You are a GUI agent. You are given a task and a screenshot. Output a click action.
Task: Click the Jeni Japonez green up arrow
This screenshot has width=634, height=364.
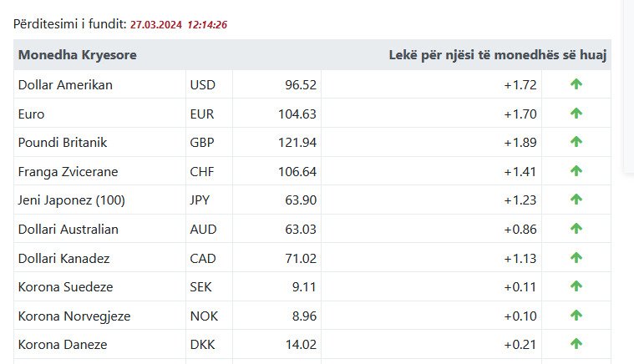576,200
